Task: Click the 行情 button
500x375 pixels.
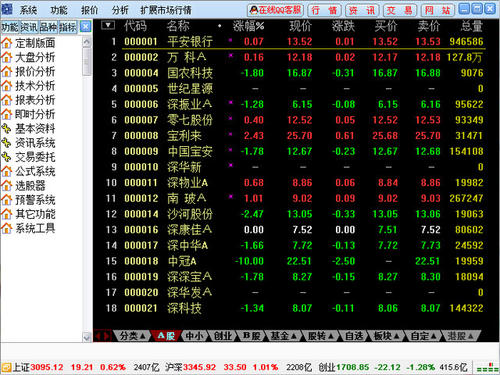Action: (324, 10)
